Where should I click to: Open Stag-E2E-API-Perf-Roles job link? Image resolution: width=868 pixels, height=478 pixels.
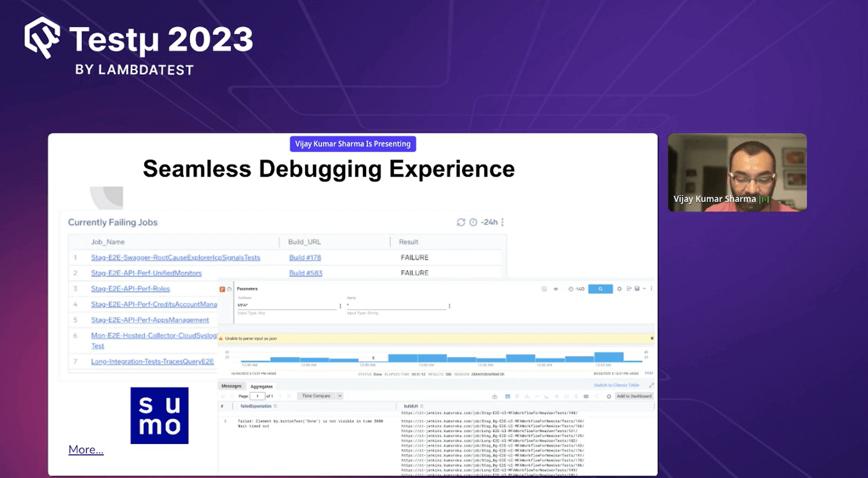(130, 289)
